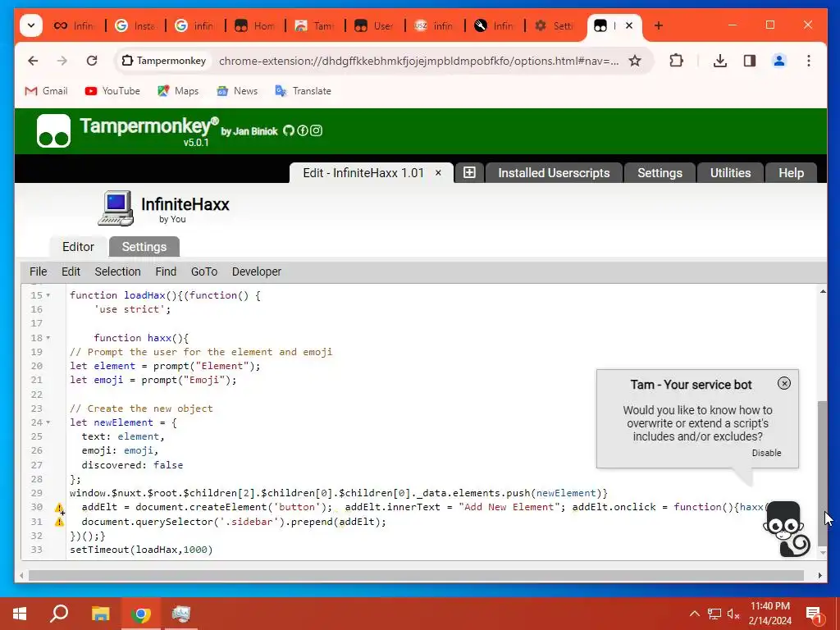Screen dimensions: 840x630
Task: Switch to the script Settings tab
Action: point(144,247)
